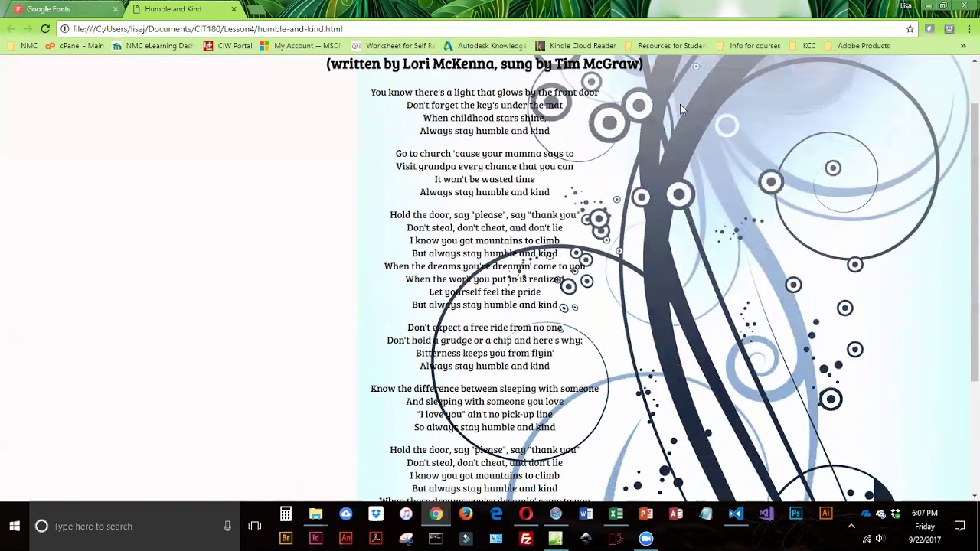This screenshot has height=551, width=980.
Task: Show hidden system tray icons
Action: (851, 526)
